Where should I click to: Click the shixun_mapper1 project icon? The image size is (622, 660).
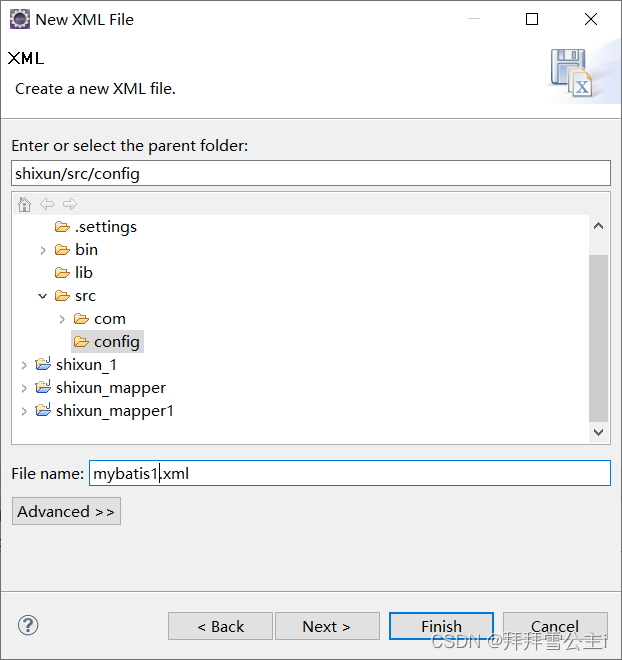[43, 411]
